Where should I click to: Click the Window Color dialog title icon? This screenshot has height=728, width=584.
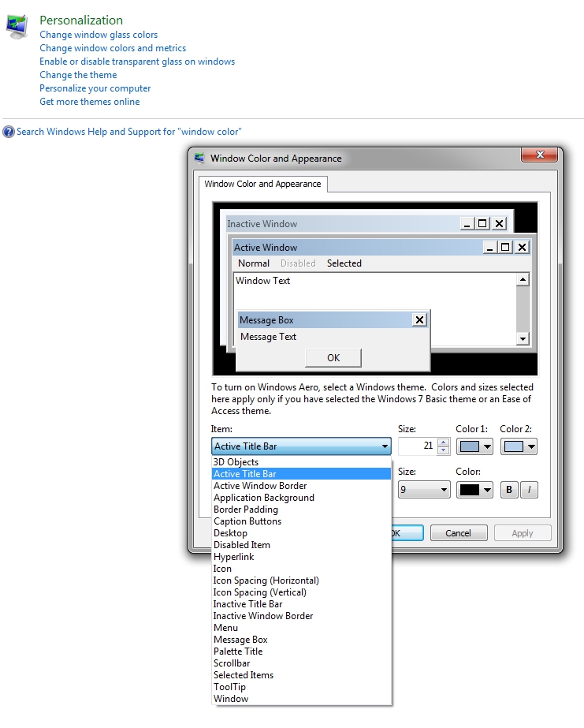[199, 159]
